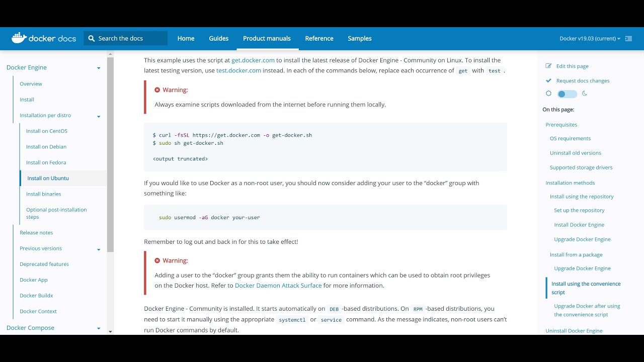Focus the Search the docs field
The height and width of the screenshot is (362, 644).
pyautogui.click(x=126, y=38)
